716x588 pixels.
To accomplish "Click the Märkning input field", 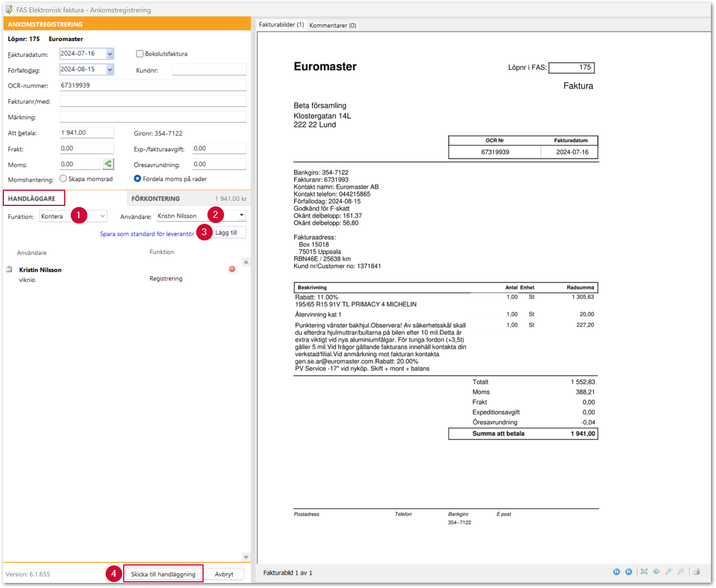I will tap(153, 117).
